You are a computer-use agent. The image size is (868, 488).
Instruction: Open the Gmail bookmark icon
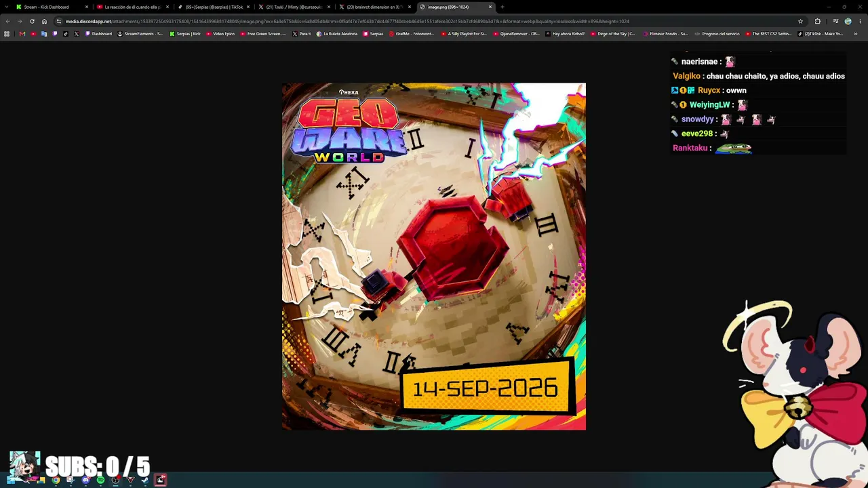[x=22, y=34]
